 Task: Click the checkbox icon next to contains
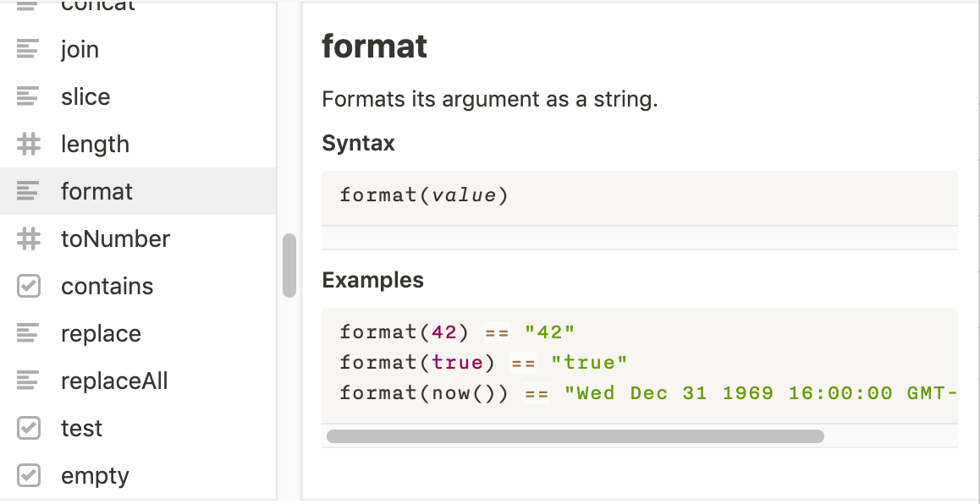(29, 286)
